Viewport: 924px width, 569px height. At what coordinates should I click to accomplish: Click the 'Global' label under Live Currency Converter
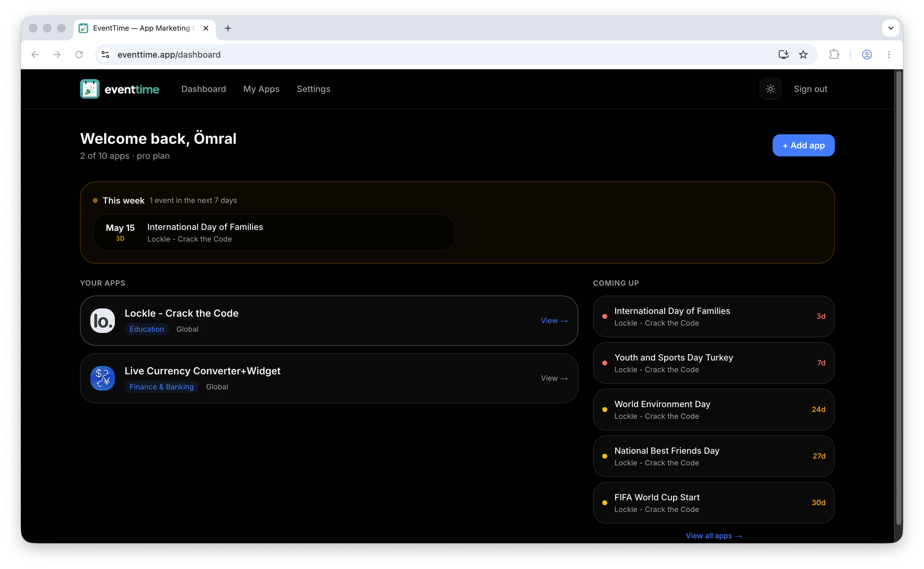[217, 387]
